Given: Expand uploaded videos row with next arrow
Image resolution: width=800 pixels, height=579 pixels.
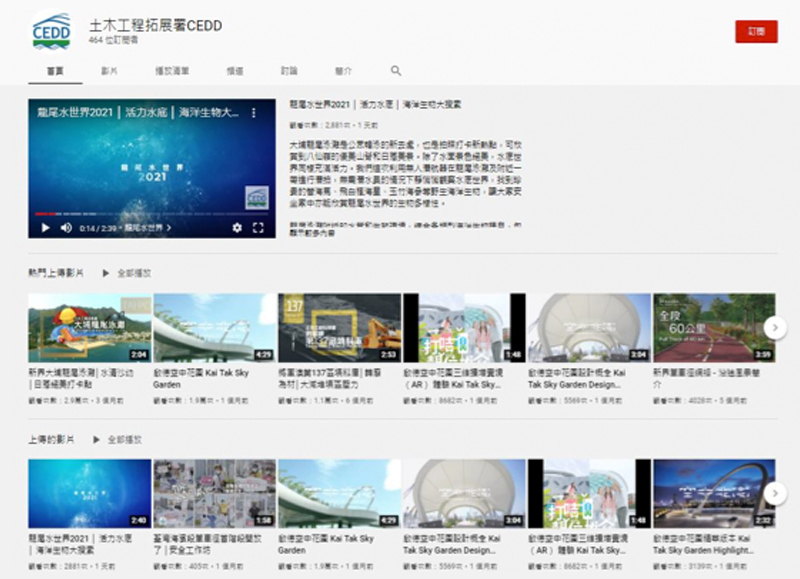Looking at the screenshot, I should tap(774, 494).
